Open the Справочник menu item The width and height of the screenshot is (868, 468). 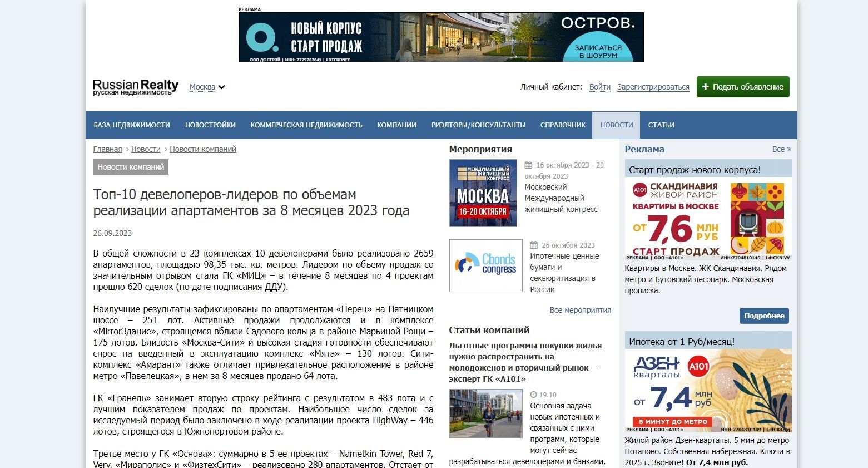(x=563, y=125)
